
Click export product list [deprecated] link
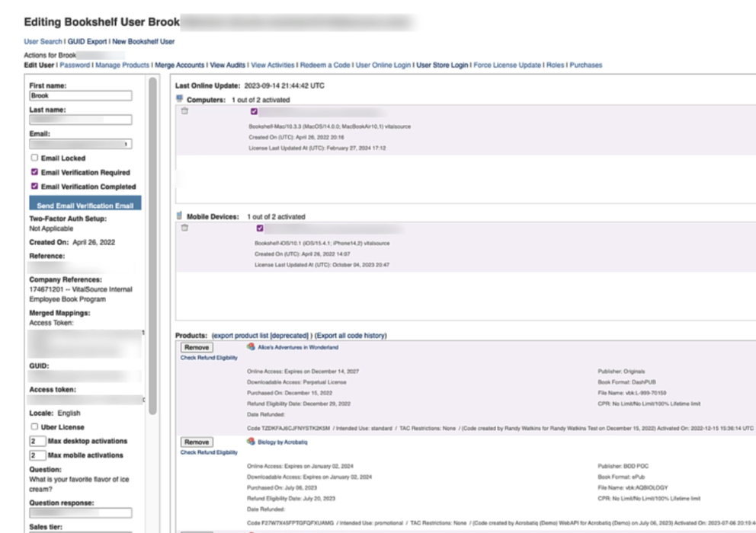tap(261, 336)
